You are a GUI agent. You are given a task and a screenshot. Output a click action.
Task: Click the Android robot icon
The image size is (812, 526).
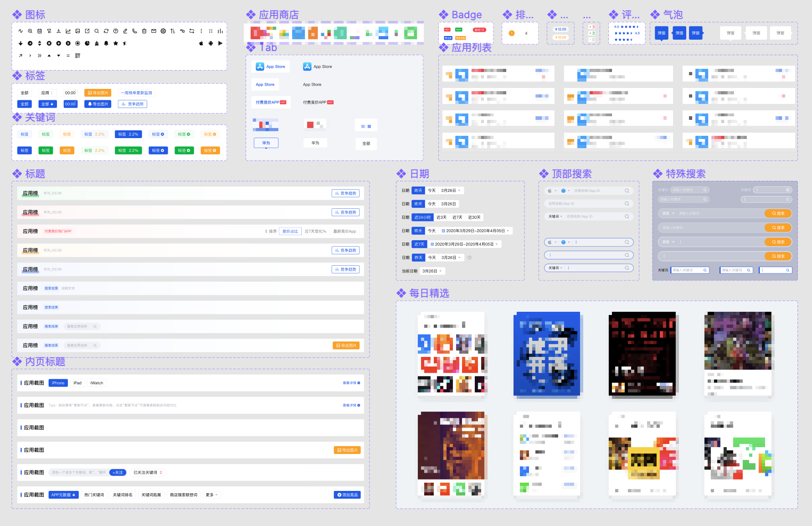(211, 43)
